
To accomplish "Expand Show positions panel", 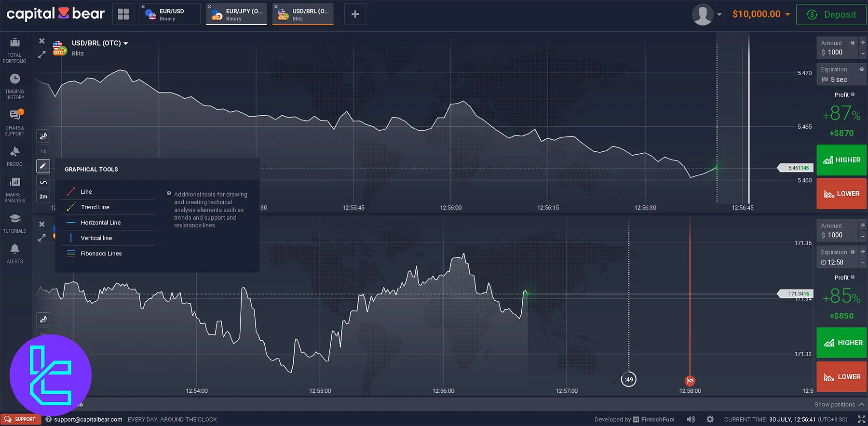I will 839,404.
